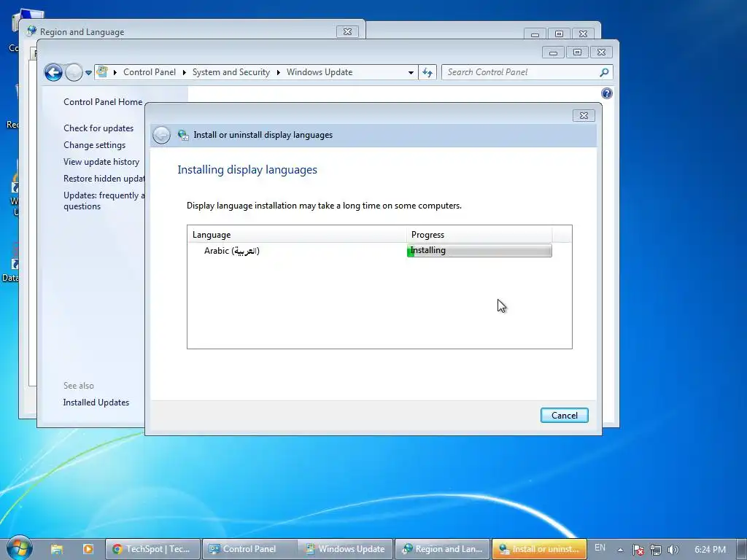Click Control Panel breadcrumb in address bar
This screenshot has width=747, height=560.
[x=149, y=72]
